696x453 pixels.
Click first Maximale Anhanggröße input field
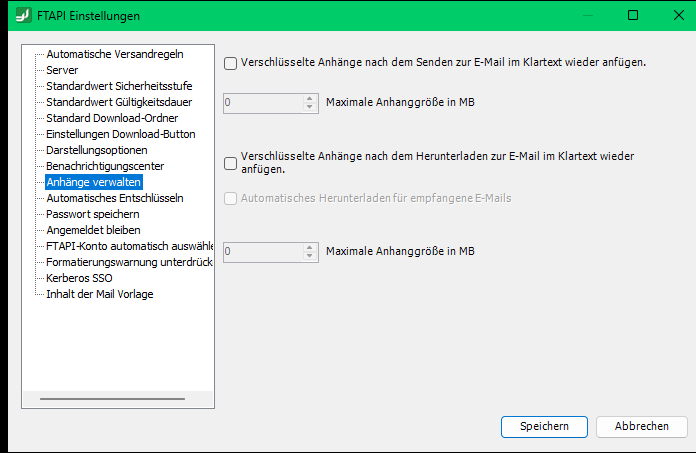(264, 103)
